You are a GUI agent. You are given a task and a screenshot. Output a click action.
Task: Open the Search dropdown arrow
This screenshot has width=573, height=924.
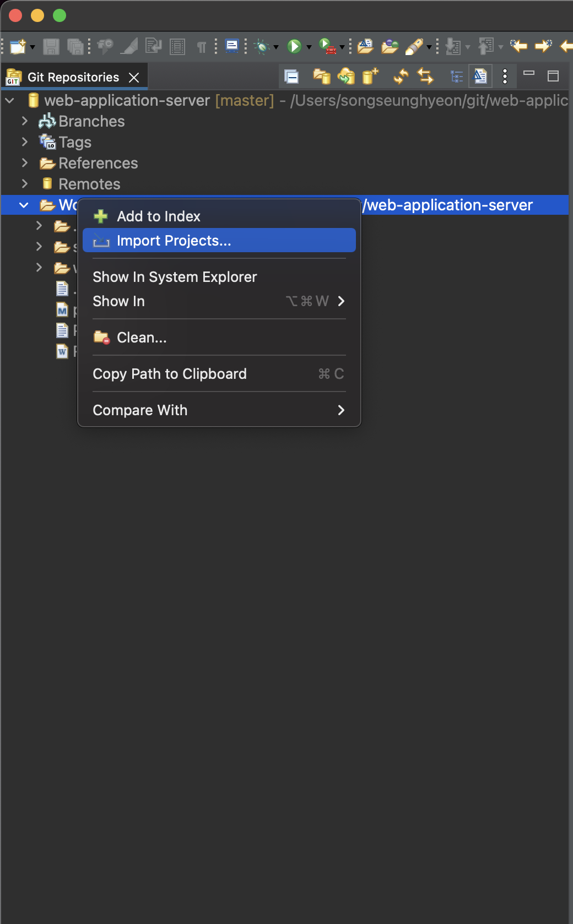429,47
